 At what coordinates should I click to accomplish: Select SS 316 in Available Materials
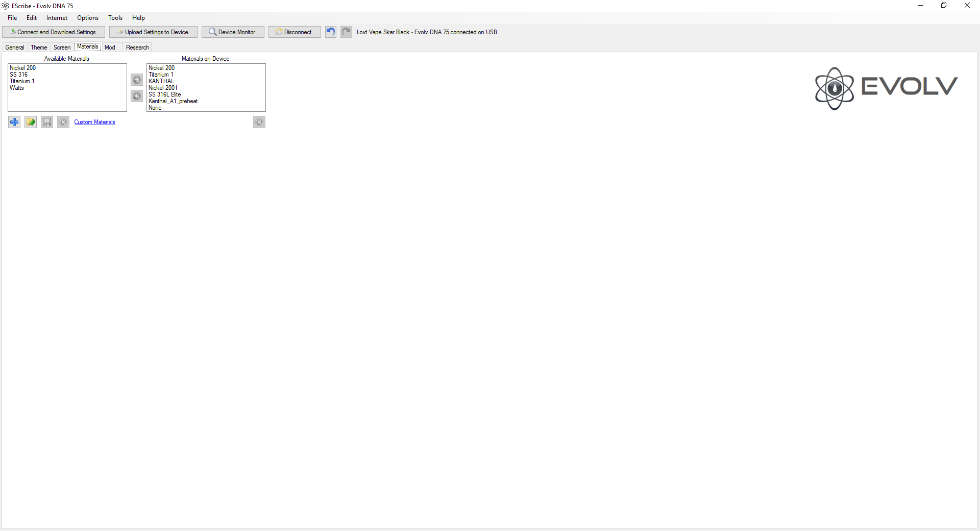19,75
